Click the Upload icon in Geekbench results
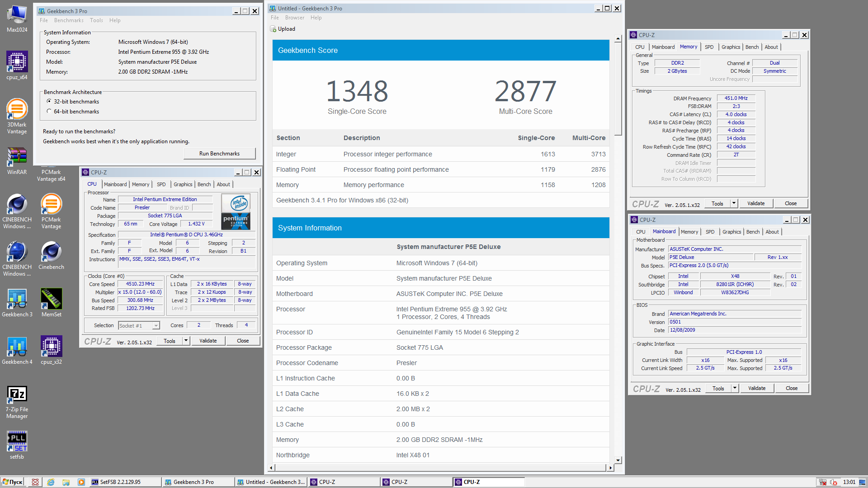Image resolution: width=868 pixels, height=488 pixels. coord(273,29)
